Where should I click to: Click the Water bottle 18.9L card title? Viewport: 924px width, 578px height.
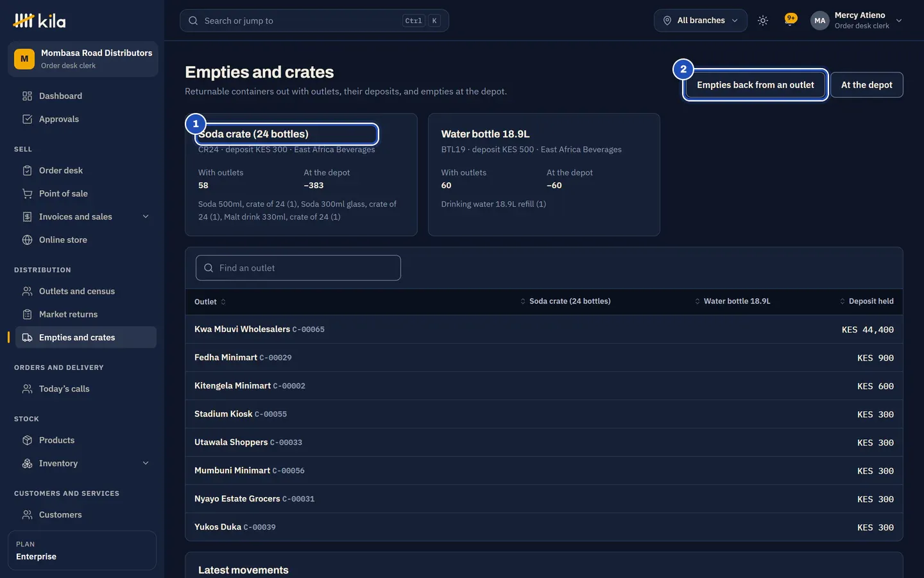pyautogui.click(x=485, y=134)
